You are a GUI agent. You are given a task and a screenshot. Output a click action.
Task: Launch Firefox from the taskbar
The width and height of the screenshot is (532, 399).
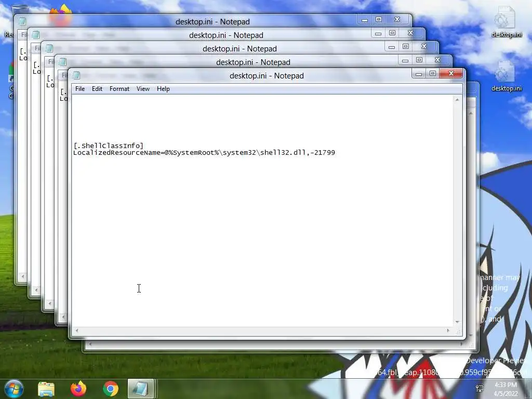tap(78, 389)
